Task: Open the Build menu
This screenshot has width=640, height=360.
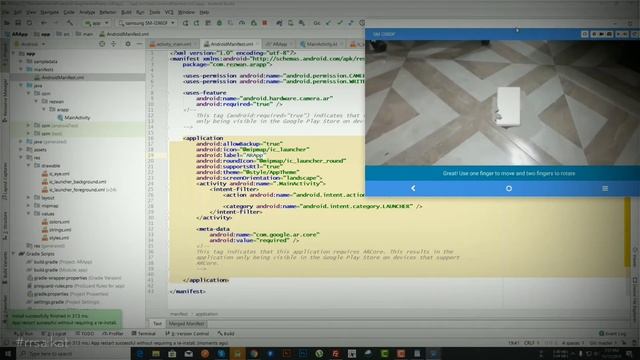Action: tap(127, 12)
